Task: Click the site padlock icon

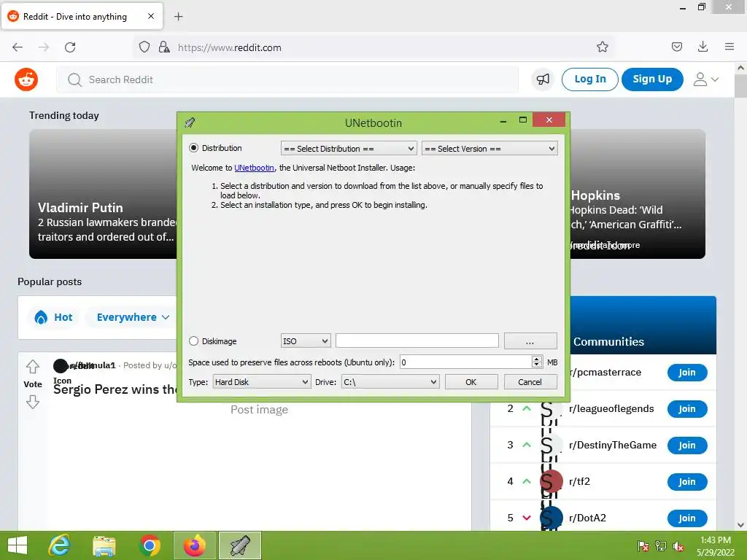Action: click(x=164, y=47)
